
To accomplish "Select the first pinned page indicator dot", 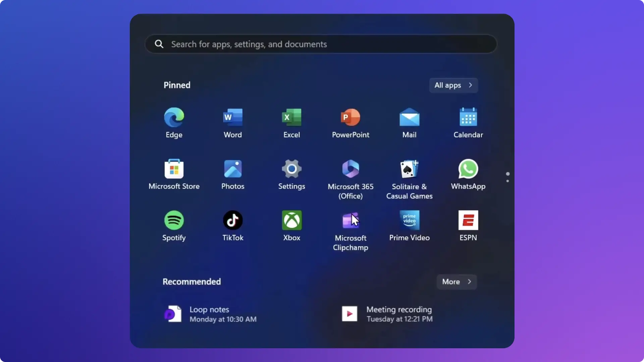I will click(507, 174).
